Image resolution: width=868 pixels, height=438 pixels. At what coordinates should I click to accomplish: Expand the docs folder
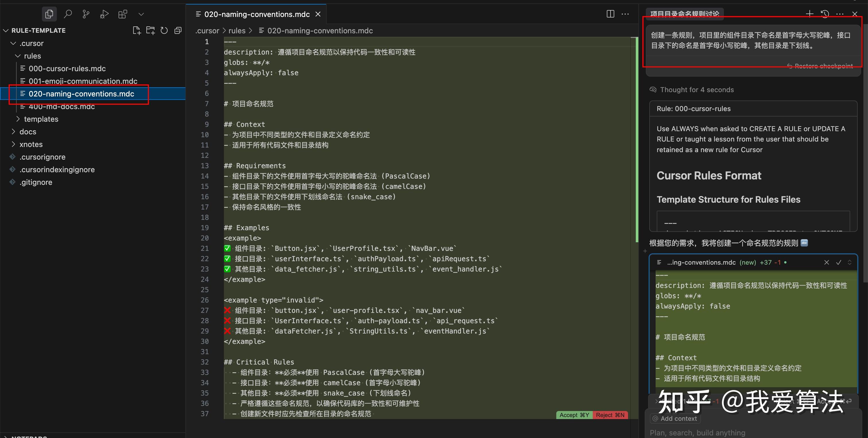coord(28,132)
